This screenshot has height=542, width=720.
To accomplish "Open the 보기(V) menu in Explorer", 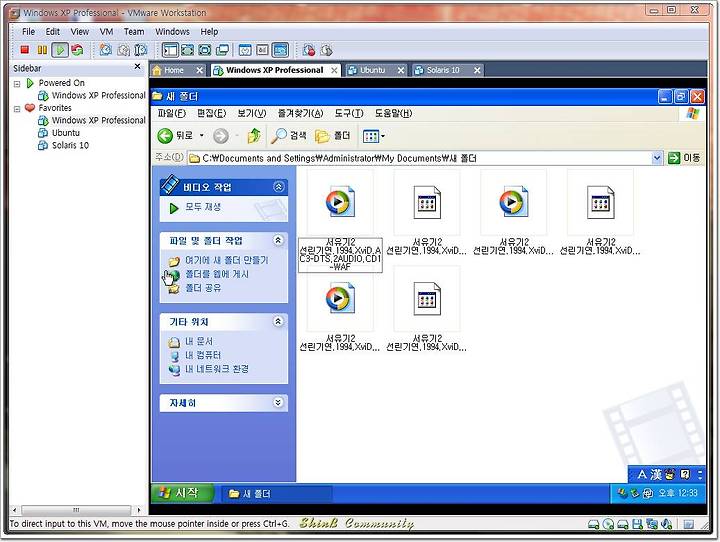I will (x=252, y=113).
